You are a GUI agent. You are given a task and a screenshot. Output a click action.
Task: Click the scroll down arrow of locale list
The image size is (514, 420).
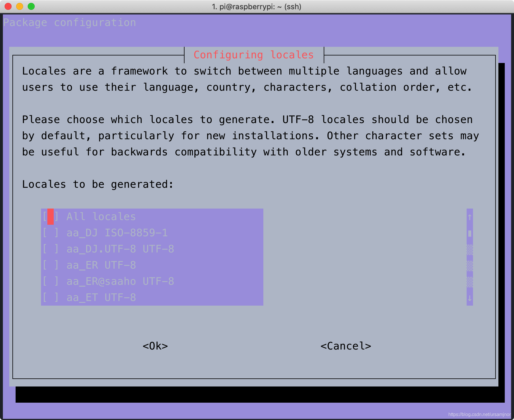click(x=470, y=298)
